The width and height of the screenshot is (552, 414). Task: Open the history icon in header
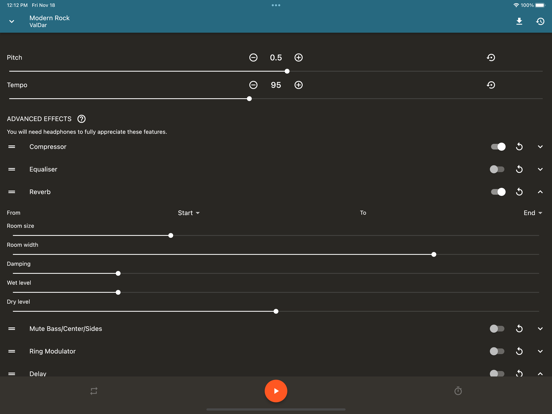[x=540, y=21]
